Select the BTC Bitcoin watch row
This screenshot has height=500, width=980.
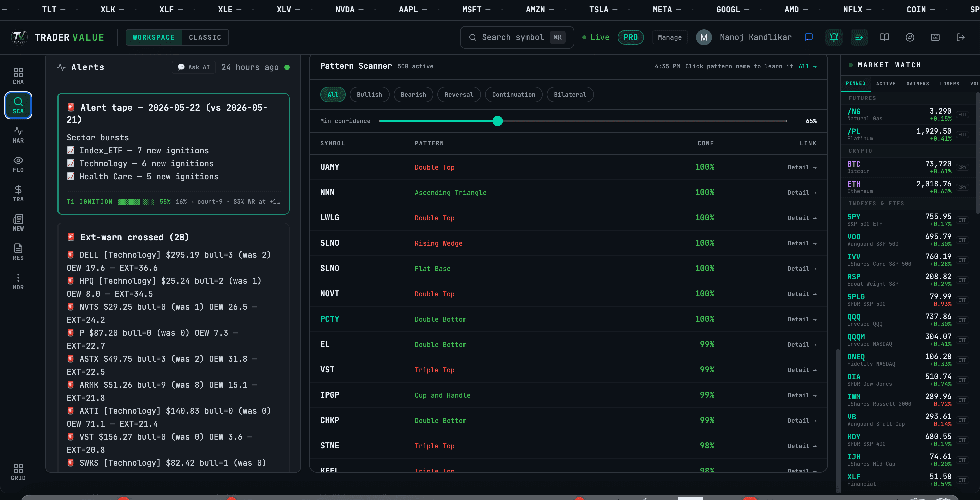click(x=908, y=167)
